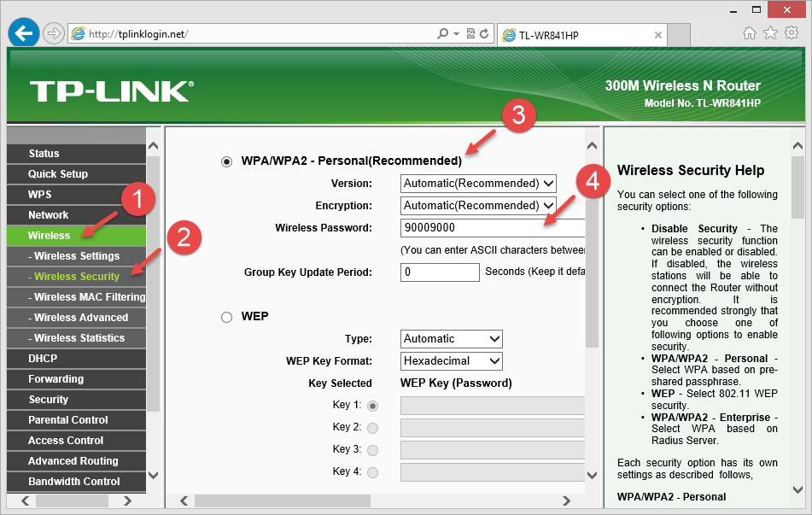
Task: Click the Key 1 WEP key field
Action: [493, 406]
